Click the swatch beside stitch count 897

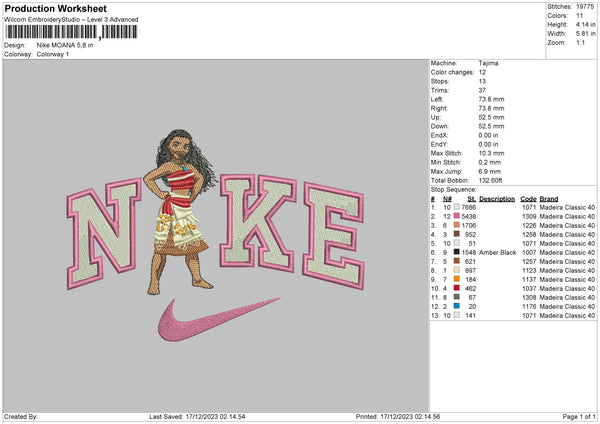[x=457, y=270]
